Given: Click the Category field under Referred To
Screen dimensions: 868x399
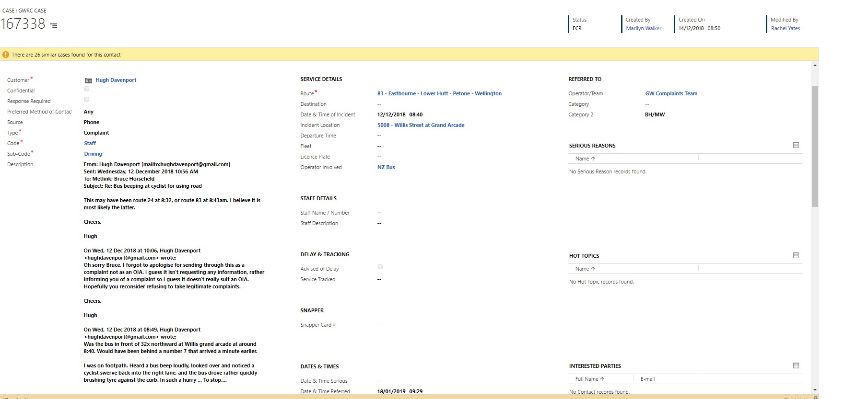Looking at the screenshot, I should (647, 104).
